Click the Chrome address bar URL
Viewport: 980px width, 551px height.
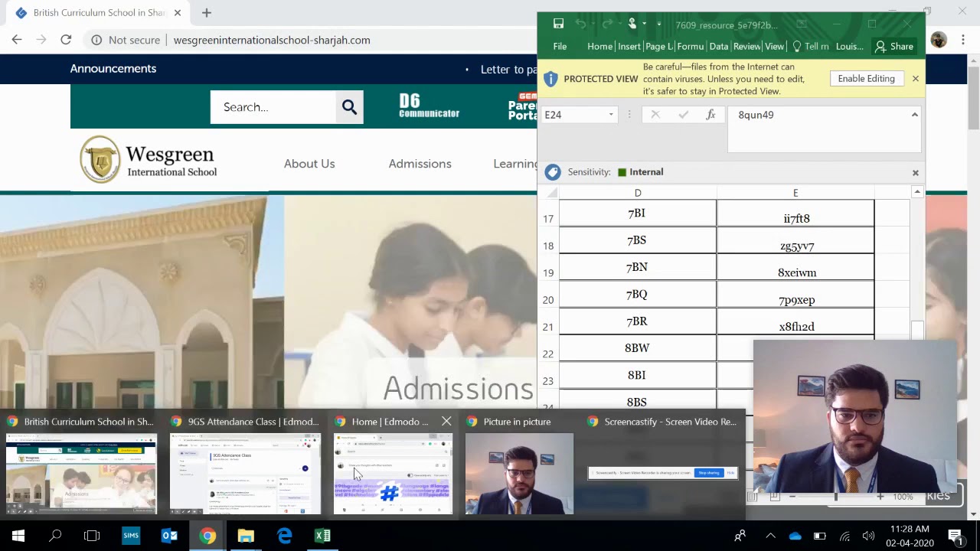[x=272, y=40]
